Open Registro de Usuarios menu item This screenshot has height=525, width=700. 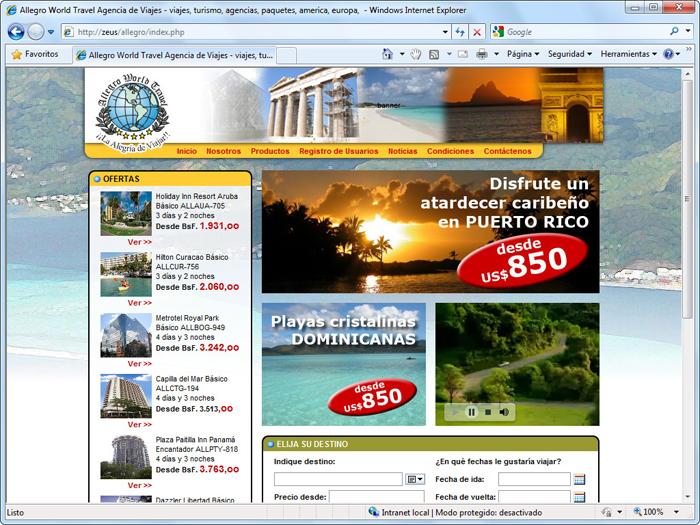338,151
